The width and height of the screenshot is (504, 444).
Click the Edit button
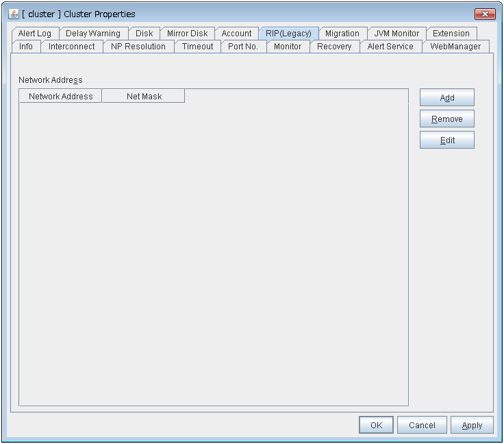(x=446, y=140)
